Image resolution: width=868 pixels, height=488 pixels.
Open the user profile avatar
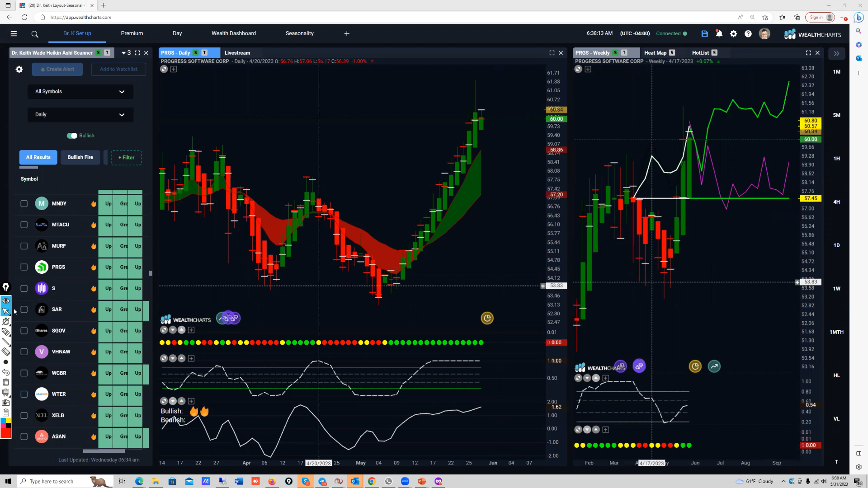click(x=764, y=34)
